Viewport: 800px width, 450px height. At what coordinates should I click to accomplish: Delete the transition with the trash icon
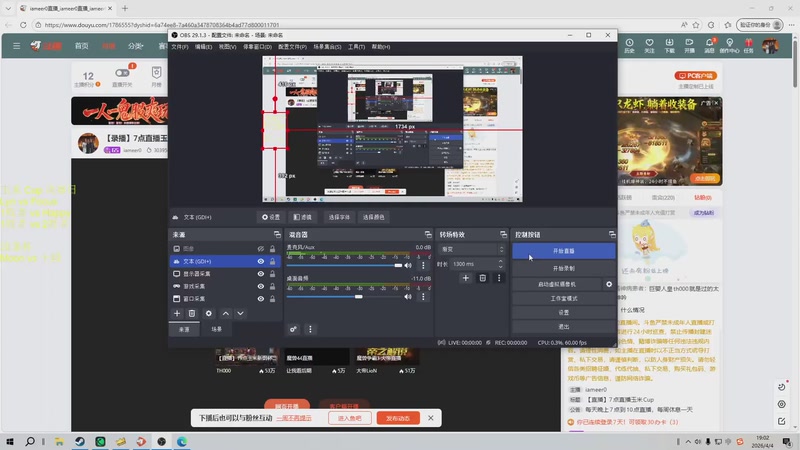coord(483,278)
